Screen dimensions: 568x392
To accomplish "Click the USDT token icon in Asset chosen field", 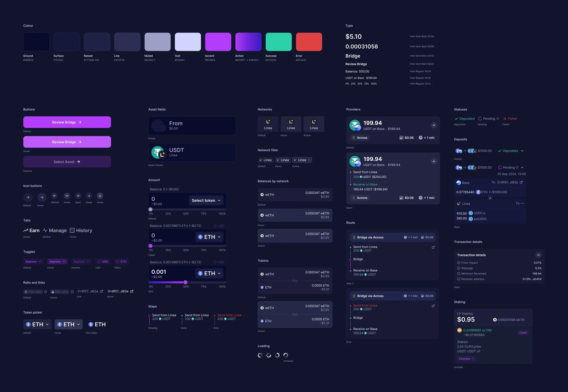I will (158, 152).
